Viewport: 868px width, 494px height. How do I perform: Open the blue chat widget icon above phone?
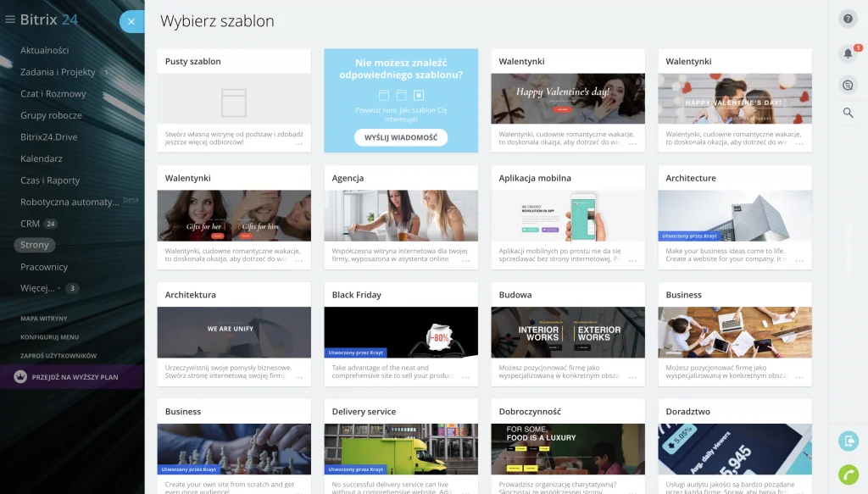coord(848,441)
